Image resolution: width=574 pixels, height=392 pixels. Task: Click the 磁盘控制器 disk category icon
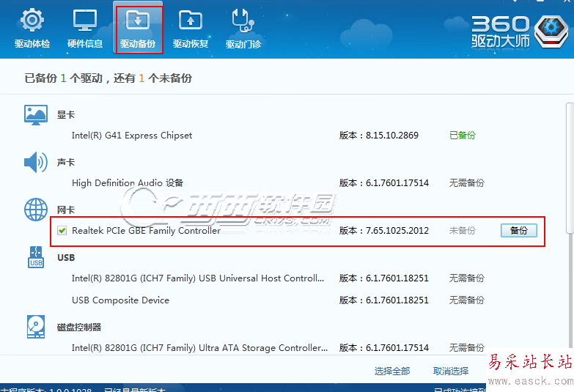point(36,327)
